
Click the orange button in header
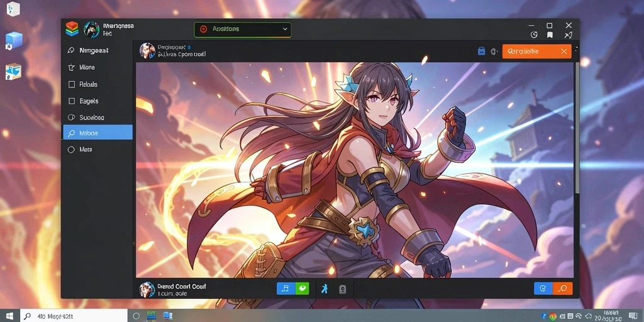pyautogui.click(x=537, y=52)
